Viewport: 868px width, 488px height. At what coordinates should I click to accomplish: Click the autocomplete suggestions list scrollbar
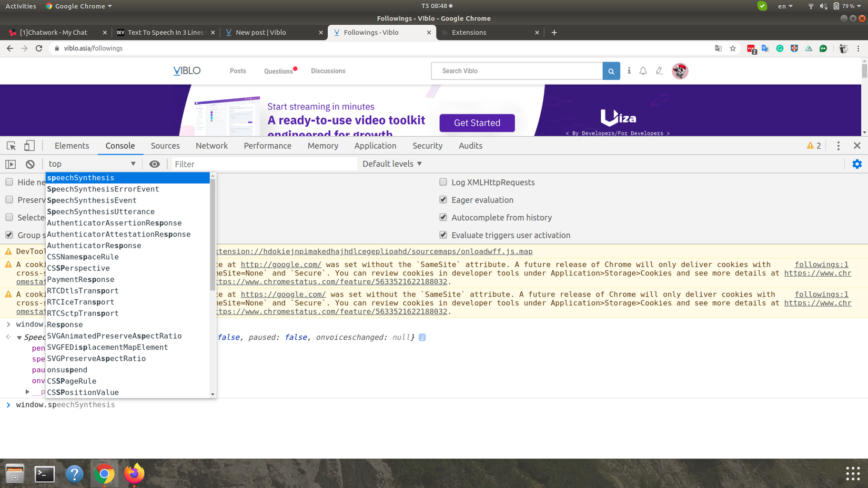(213, 235)
